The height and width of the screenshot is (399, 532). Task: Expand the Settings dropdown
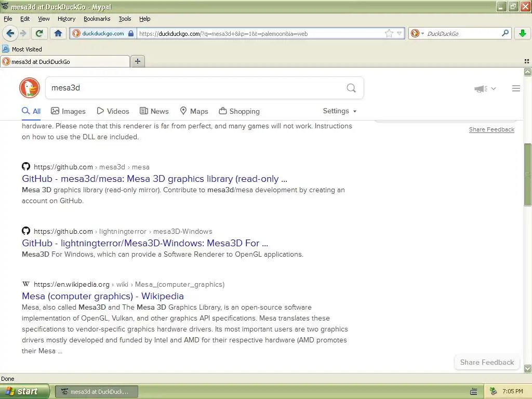click(x=340, y=111)
